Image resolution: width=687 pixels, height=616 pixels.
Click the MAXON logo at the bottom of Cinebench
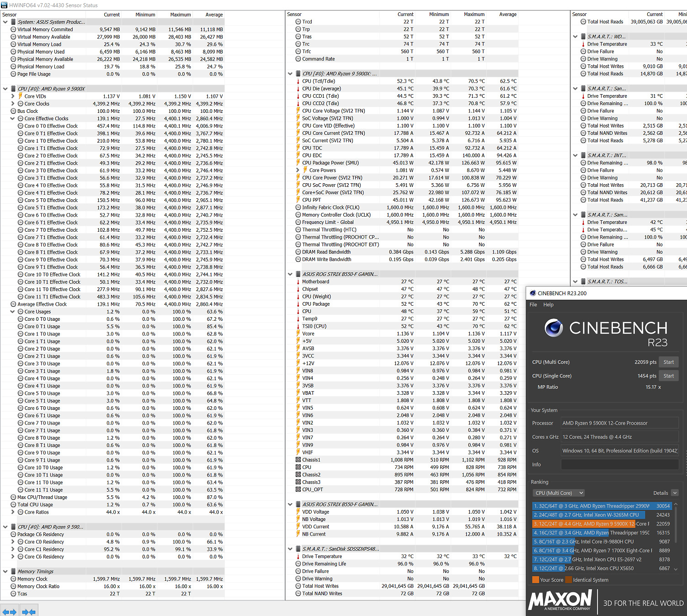tap(560, 600)
